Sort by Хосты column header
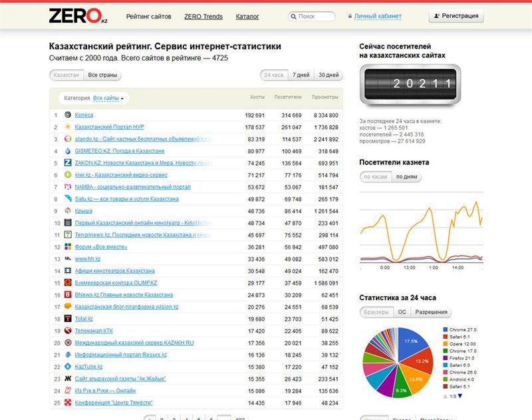 coord(257,97)
